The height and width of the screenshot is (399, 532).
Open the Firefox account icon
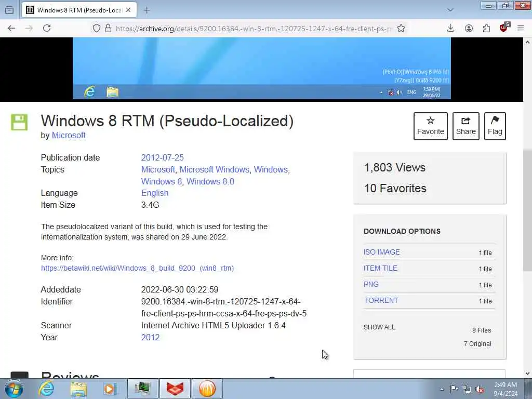click(x=469, y=28)
